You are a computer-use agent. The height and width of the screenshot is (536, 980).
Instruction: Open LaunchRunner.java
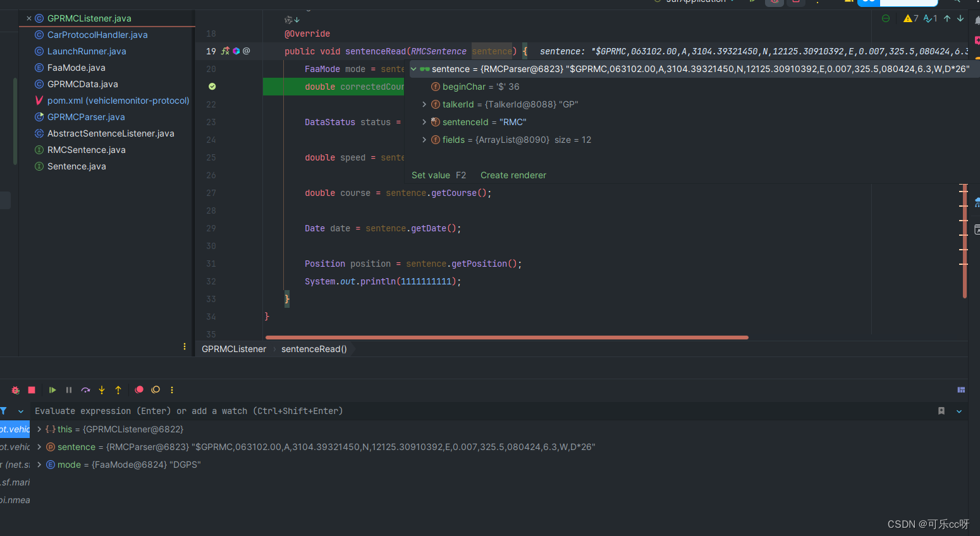coord(87,51)
